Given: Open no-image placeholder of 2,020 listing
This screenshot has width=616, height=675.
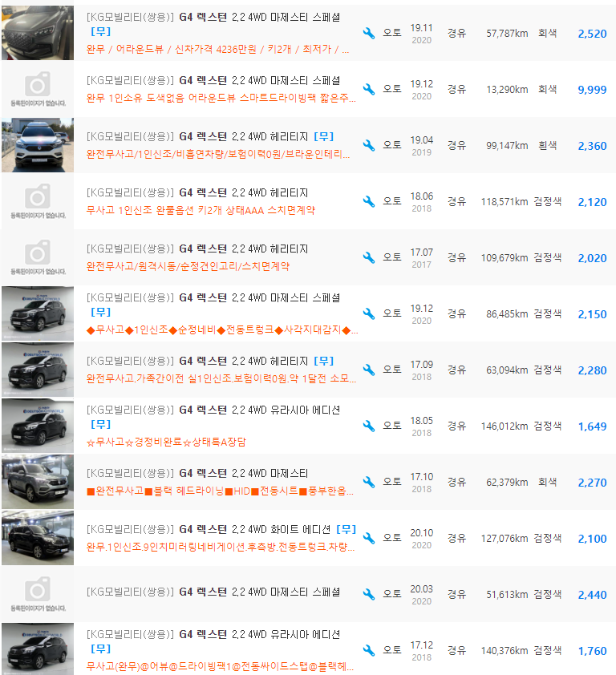Looking at the screenshot, I should tap(38, 257).
